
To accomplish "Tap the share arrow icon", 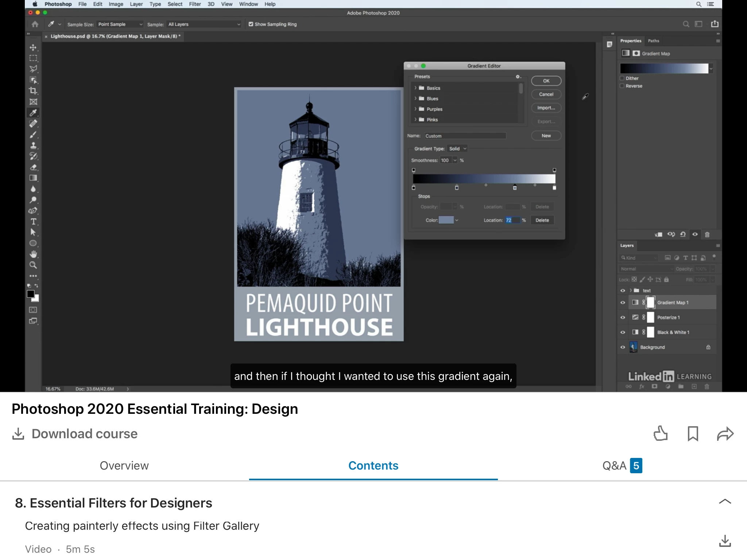I will (725, 433).
